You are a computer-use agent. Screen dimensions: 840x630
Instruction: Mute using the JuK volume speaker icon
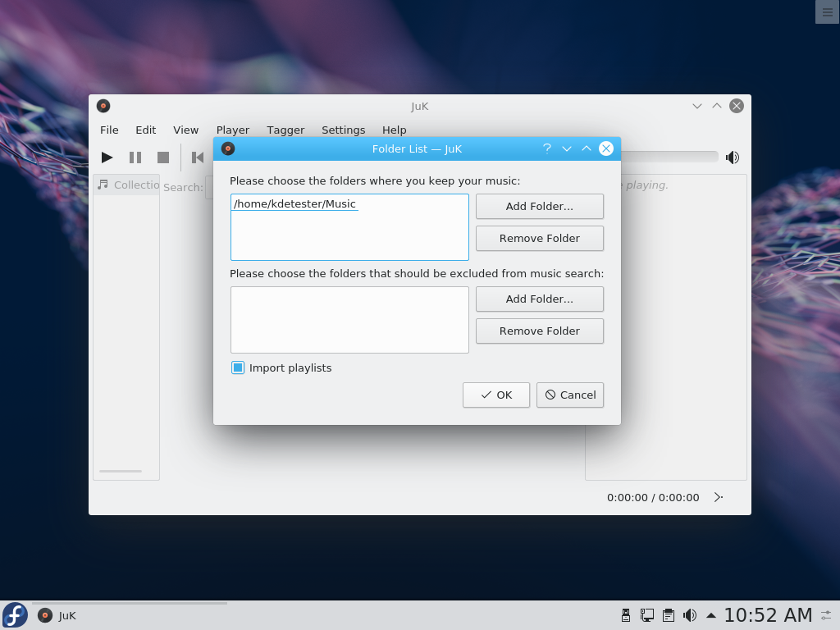tap(733, 157)
